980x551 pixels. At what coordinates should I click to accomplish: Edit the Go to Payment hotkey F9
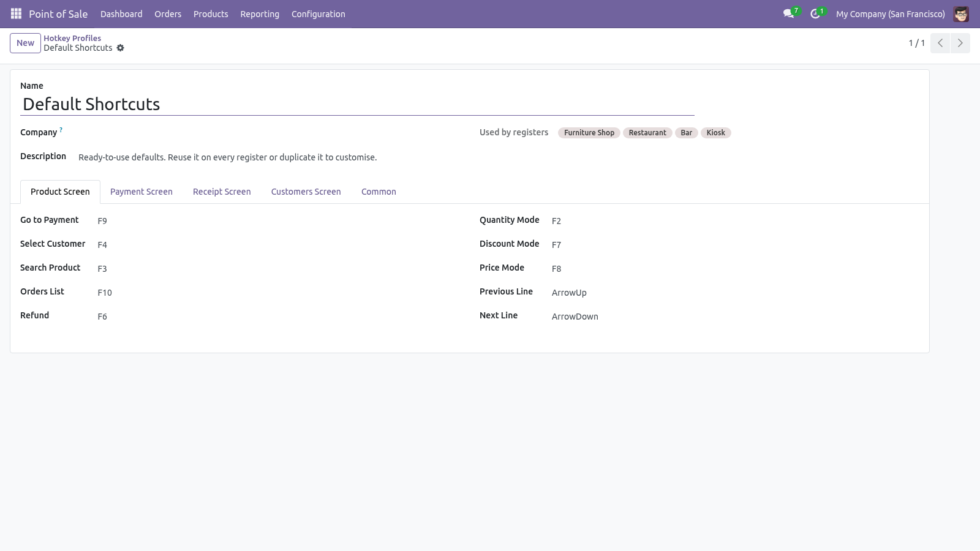[x=279, y=220]
